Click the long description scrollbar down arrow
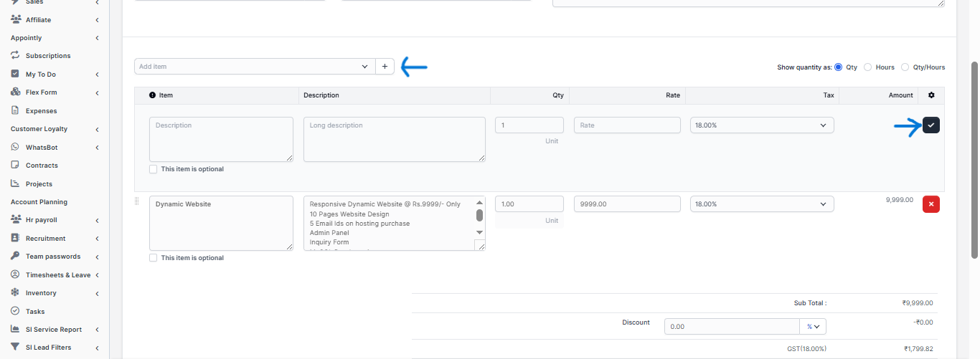The width and height of the screenshot is (980, 359). click(x=480, y=232)
